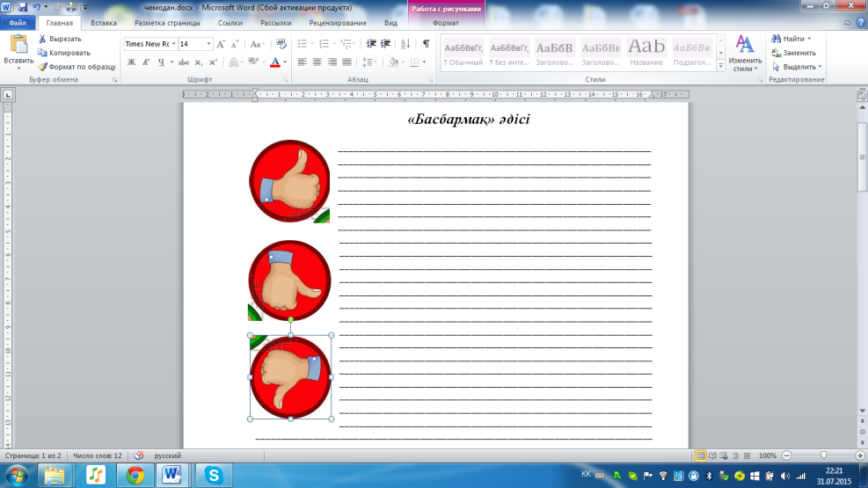This screenshot has width=868, height=488.
Task: Apply bullet list formatting icon
Action: pos(303,44)
